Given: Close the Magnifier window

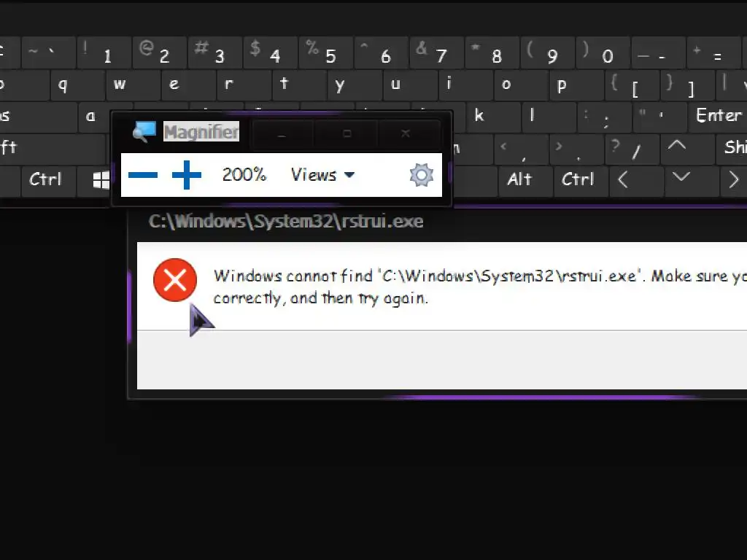Looking at the screenshot, I should [406, 134].
